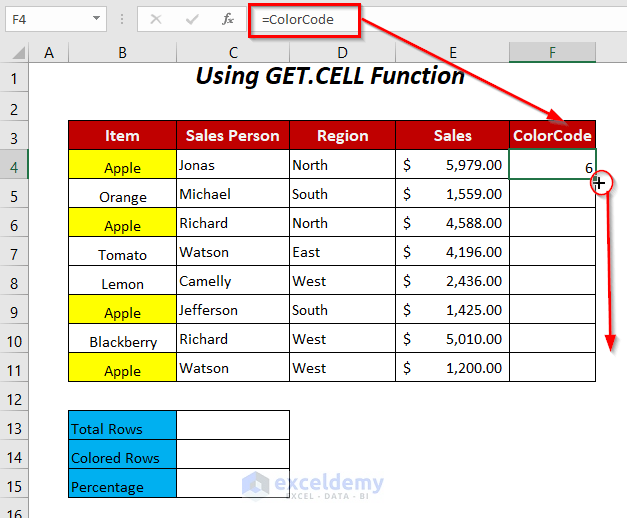The height and width of the screenshot is (518, 627).
Task: Click the Select All corner triangle
Action: pos(18,53)
